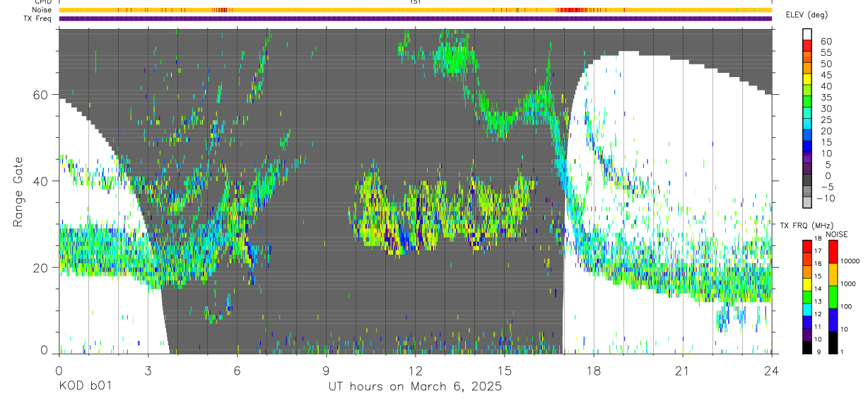The width and height of the screenshot is (868, 401).
Task: Click the '55' value in the ELEV legend
Action: 826,52
